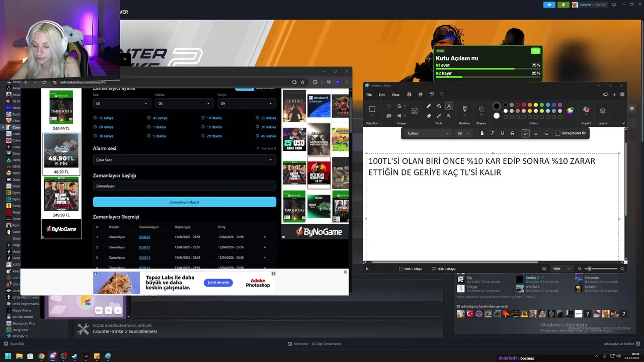
Task: Undo the last action in Paint
Action: pos(432,95)
